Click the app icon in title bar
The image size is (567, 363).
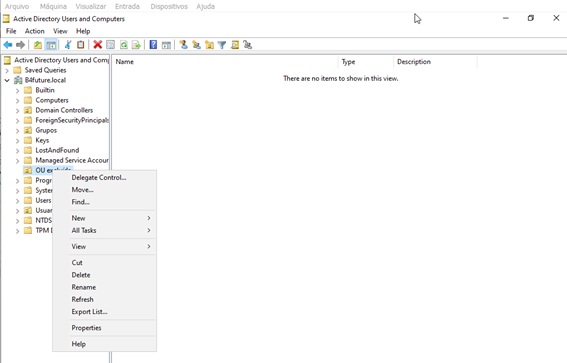6,19
